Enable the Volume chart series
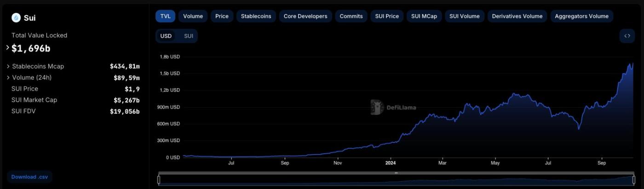Viewport: 644px width, 189px height. tap(193, 16)
